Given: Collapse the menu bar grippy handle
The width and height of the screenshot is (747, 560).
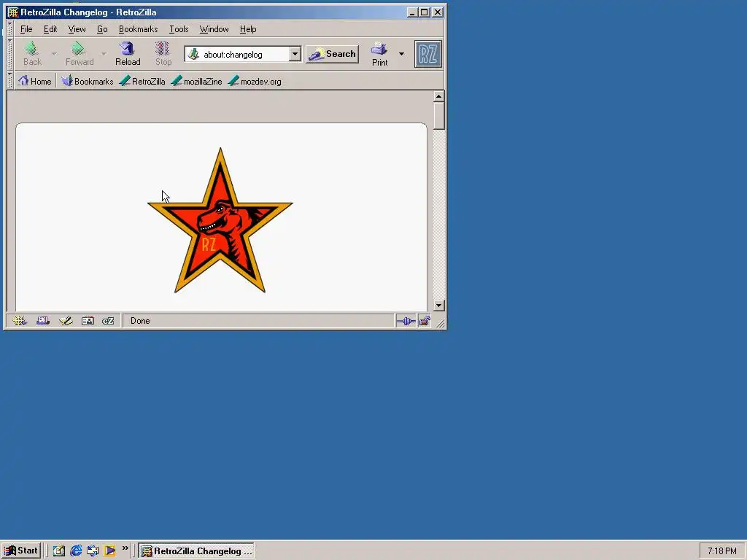Looking at the screenshot, I should pyautogui.click(x=9, y=29).
